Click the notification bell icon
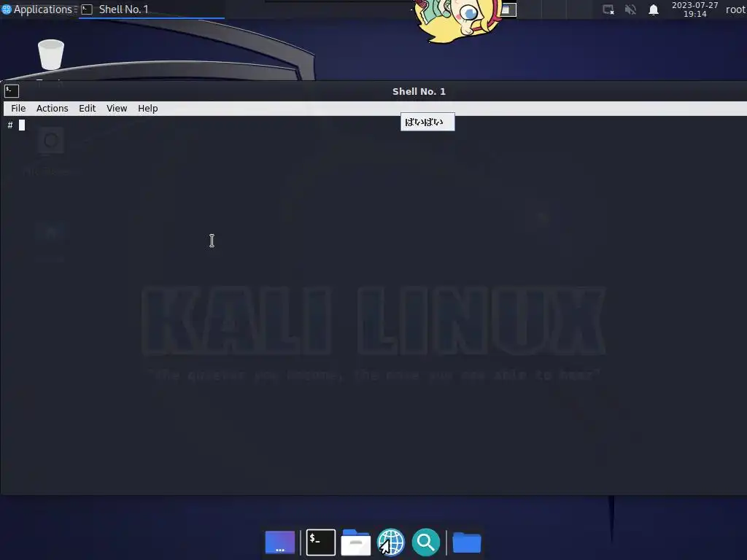Screen dimensions: 747x560 tap(654, 9)
